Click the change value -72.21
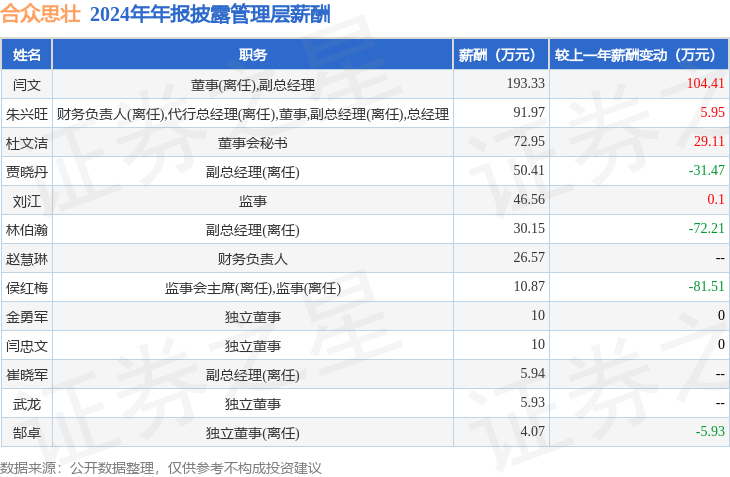Screen dimensions: 730x477 point(707,228)
